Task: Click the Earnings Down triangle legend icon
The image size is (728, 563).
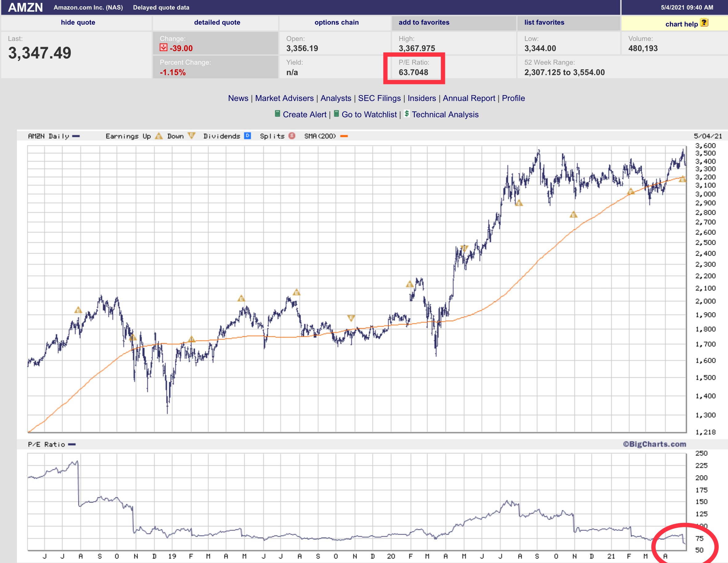Action: [x=191, y=135]
